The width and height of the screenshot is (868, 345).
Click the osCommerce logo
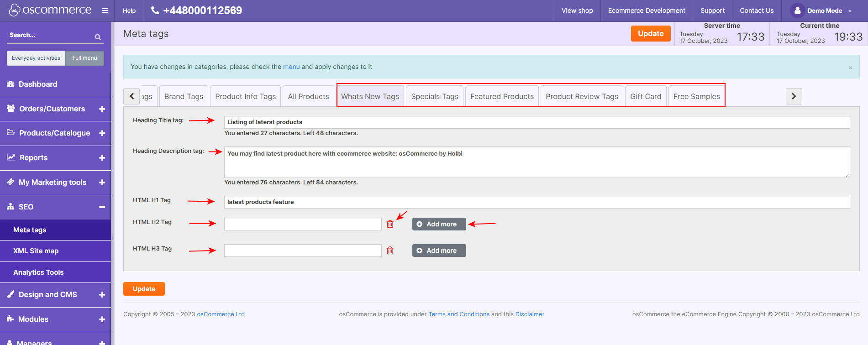[50, 10]
